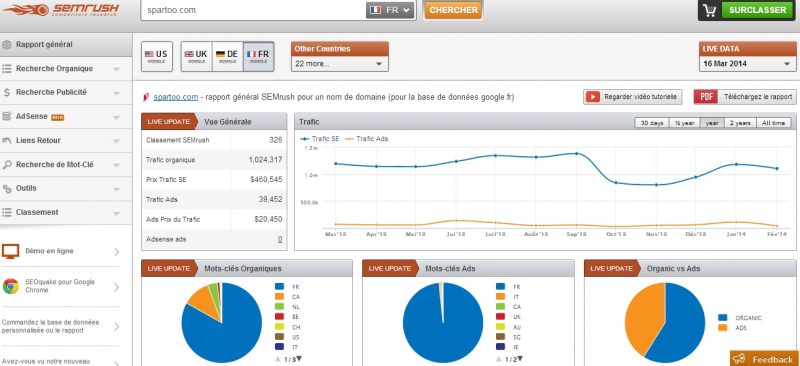Image resolution: width=800 pixels, height=366 pixels.
Task: Select the 30 days chart range
Action: pos(652,123)
